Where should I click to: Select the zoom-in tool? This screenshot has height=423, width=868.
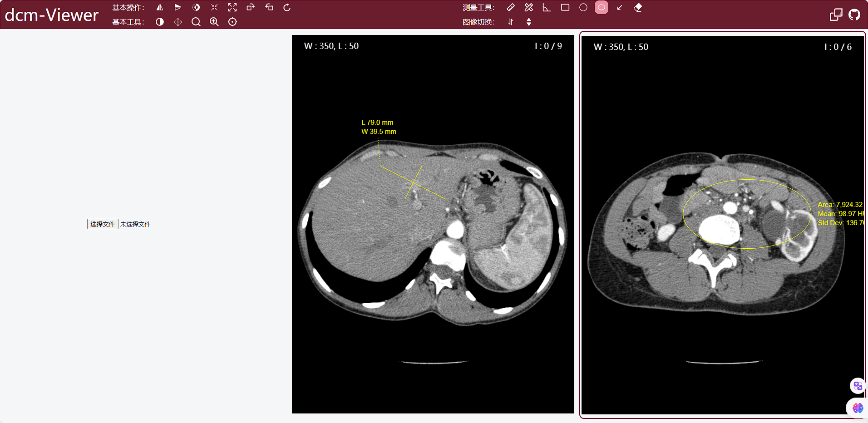click(214, 22)
